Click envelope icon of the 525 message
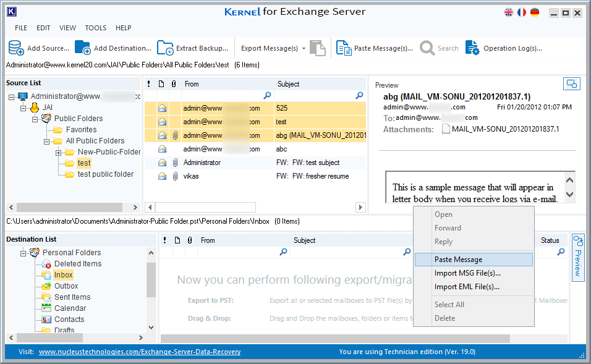The height and width of the screenshot is (364, 591). point(162,109)
